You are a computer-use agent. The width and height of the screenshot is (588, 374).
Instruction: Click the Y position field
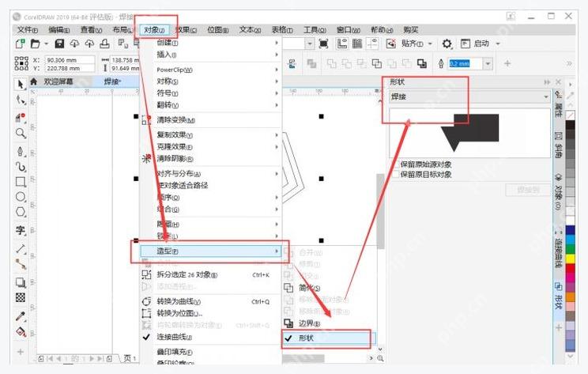pyautogui.click(x=70, y=68)
